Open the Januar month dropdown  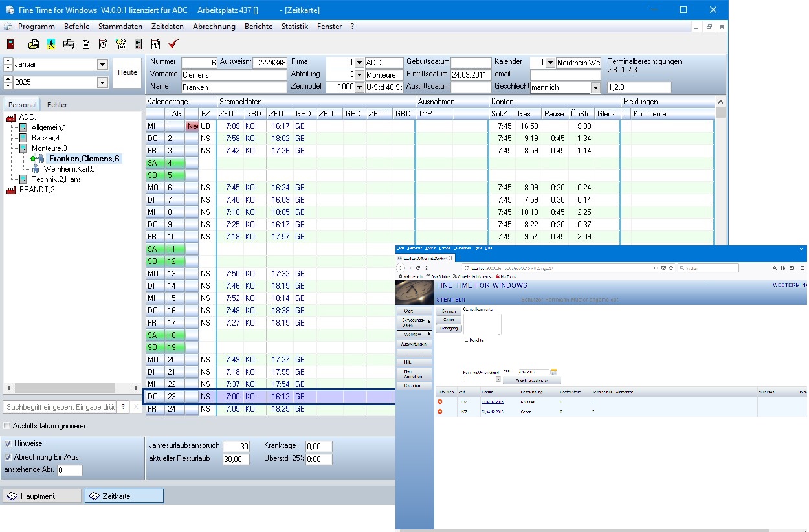point(102,65)
